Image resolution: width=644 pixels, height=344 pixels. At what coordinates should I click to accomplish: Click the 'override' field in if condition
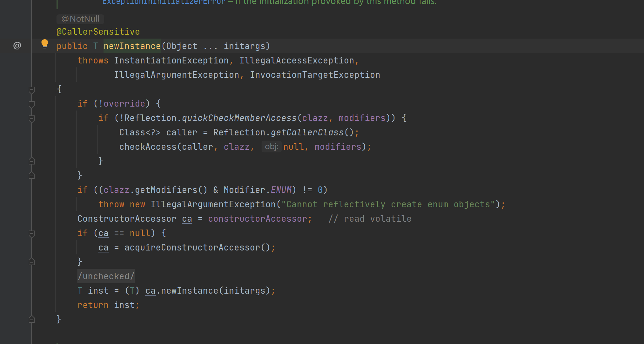124,104
